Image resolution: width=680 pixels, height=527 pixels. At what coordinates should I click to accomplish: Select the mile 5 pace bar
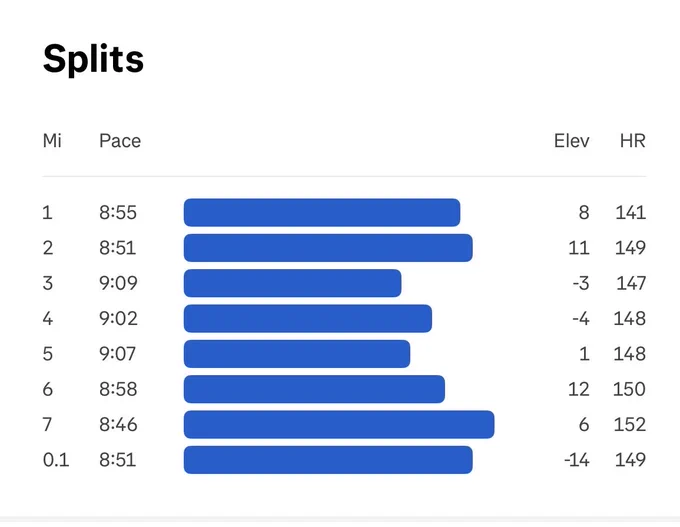click(x=297, y=354)
